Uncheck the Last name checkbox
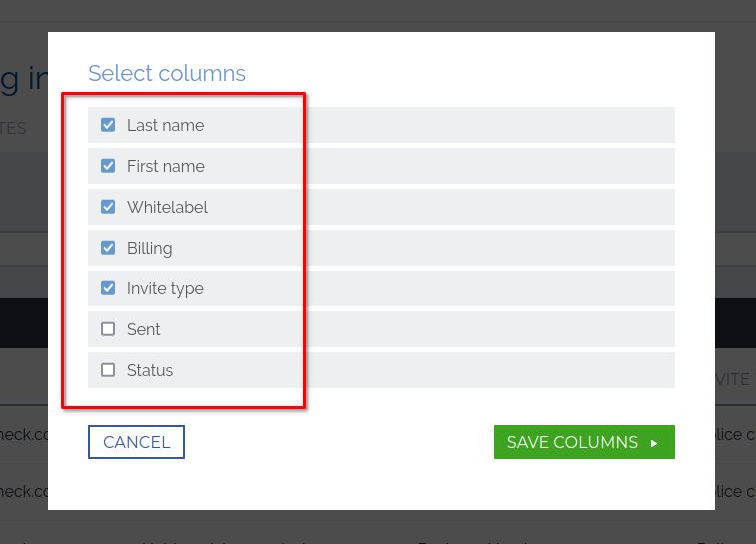The width and height of the screenshot is (756, 544). 108,125
